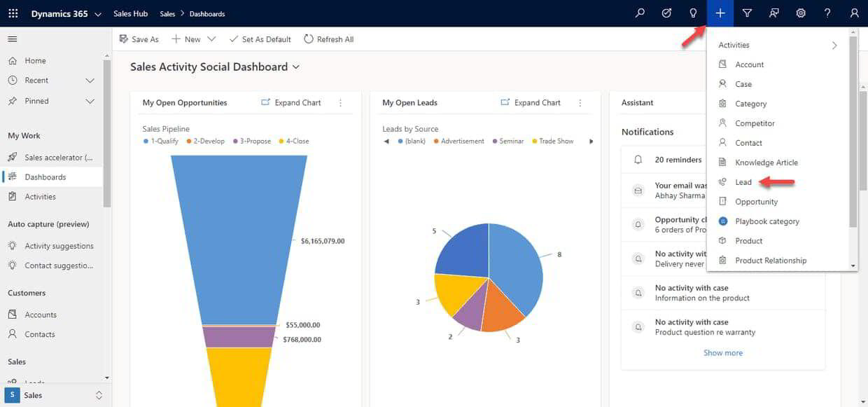This screenshot has width=868, height=407.
Task: Expand the Recent section in sidebar
Action: pos(90,81)
